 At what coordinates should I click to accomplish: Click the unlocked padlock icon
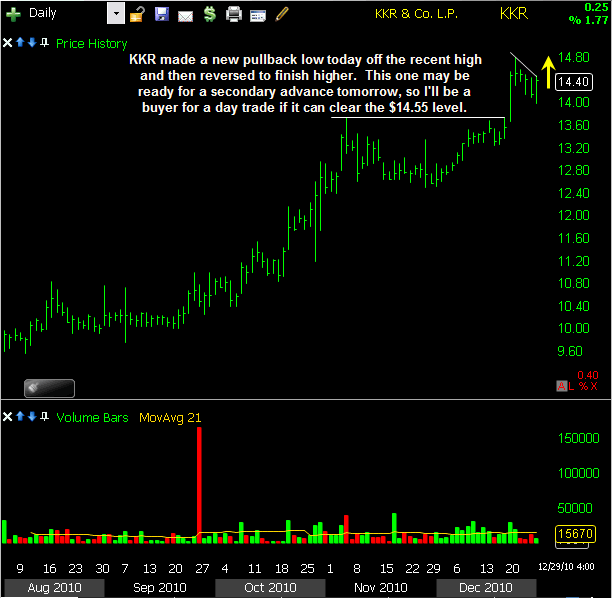137,14
